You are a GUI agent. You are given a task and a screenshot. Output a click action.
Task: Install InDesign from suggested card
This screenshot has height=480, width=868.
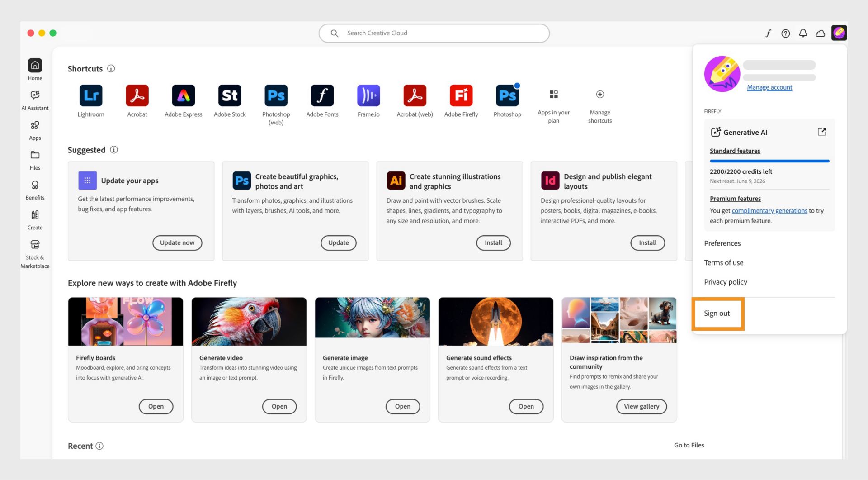(647, 242)
